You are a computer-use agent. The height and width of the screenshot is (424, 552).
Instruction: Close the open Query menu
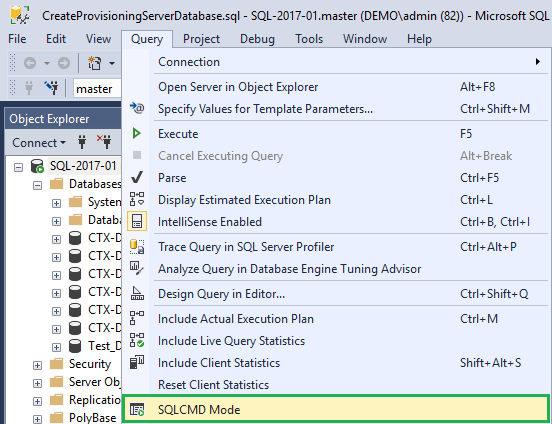point(147,39)
